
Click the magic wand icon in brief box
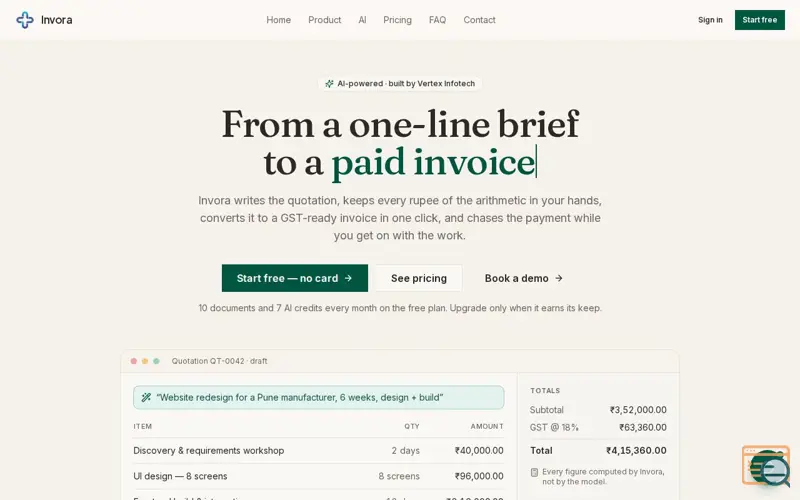pos(146,397)
